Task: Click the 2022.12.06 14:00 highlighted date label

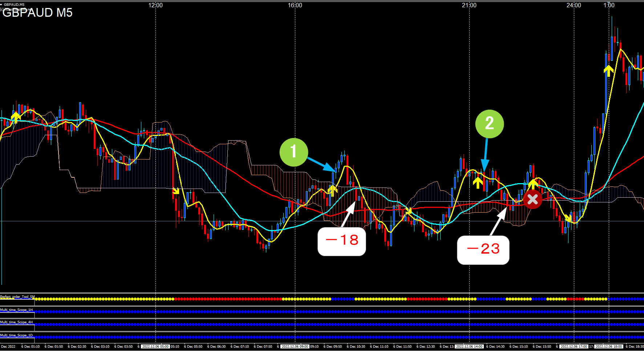Action: pos(469,347)
